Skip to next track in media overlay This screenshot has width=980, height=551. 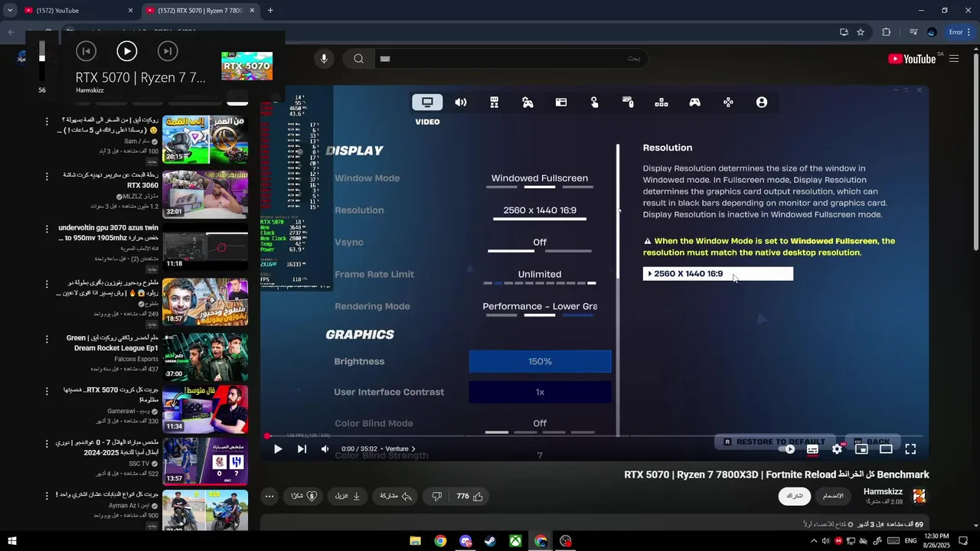(x=168, y=51)
